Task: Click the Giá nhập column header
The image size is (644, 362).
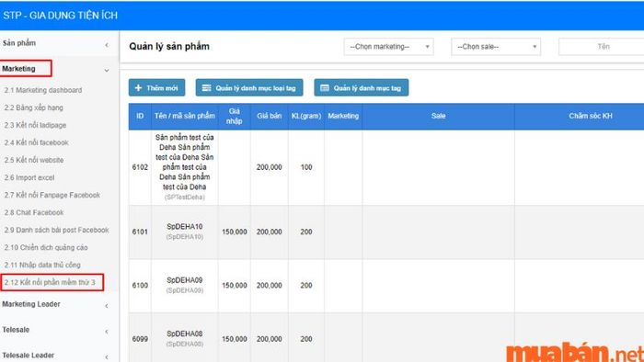Action: point(234,117)
